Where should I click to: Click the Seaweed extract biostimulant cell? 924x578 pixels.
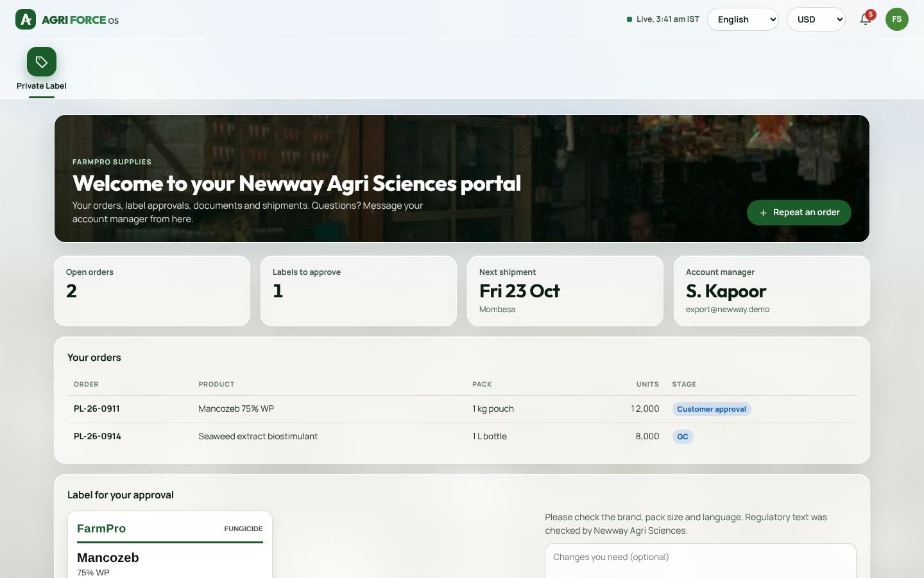tap(258, 437)
